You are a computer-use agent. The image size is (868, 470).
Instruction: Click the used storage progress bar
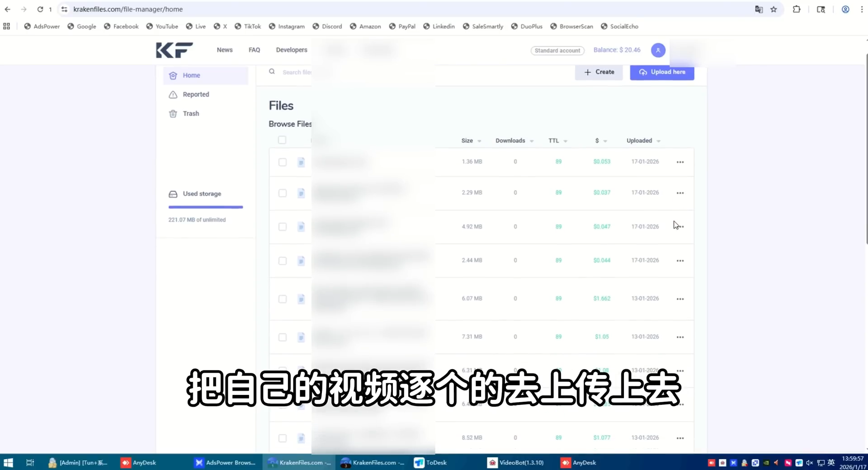(x=206, y=207)
